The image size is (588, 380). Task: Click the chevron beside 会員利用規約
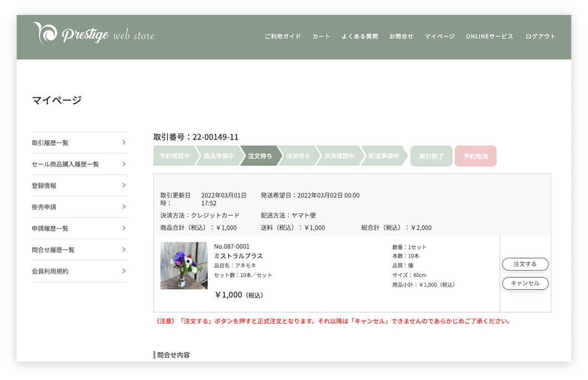(x=124, y=271)
